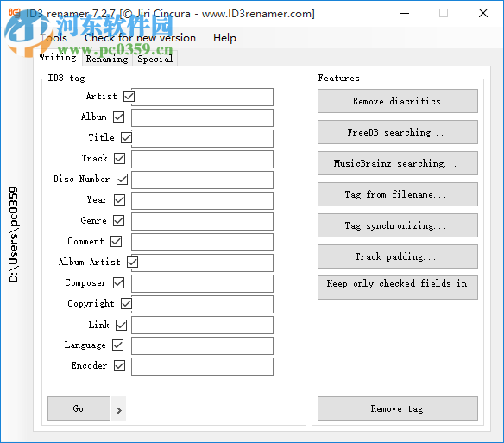Image resolution: width=504 pixels, height=443 pixels.
Task: Focus the Track input field
Action: pyautogui.click(x=202, y=159)
